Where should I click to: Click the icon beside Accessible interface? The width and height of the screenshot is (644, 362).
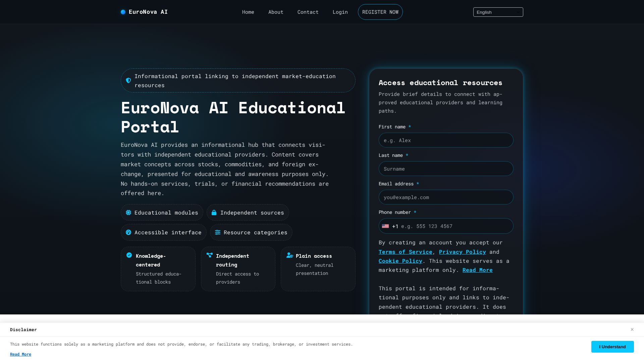coord(128,232)
